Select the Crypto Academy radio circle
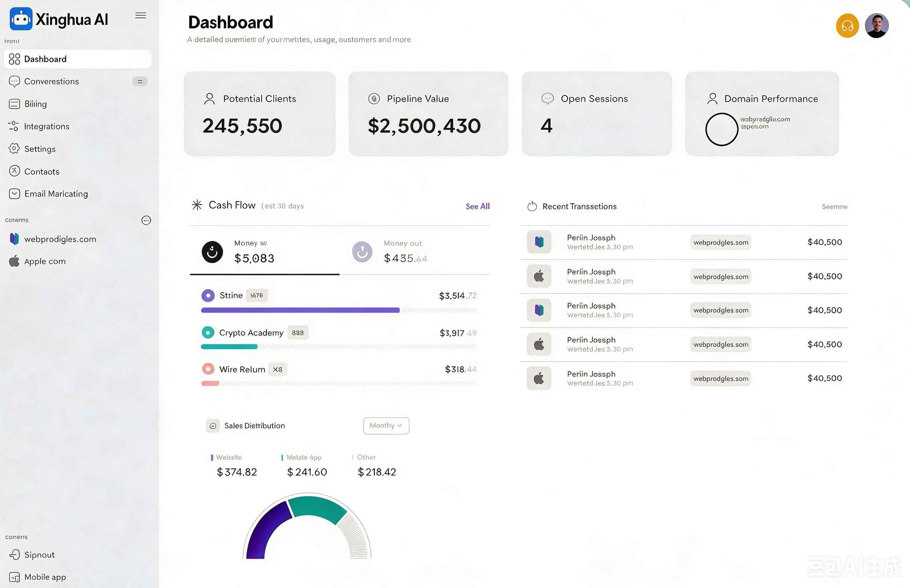The width and height of the screenshot is (910, 588). click(208, 333)
